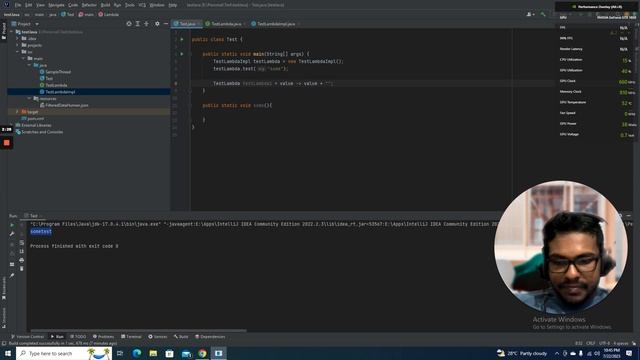Open the Version Control tool window
Viewport: 640px width, 360px height.
[27, 337]
